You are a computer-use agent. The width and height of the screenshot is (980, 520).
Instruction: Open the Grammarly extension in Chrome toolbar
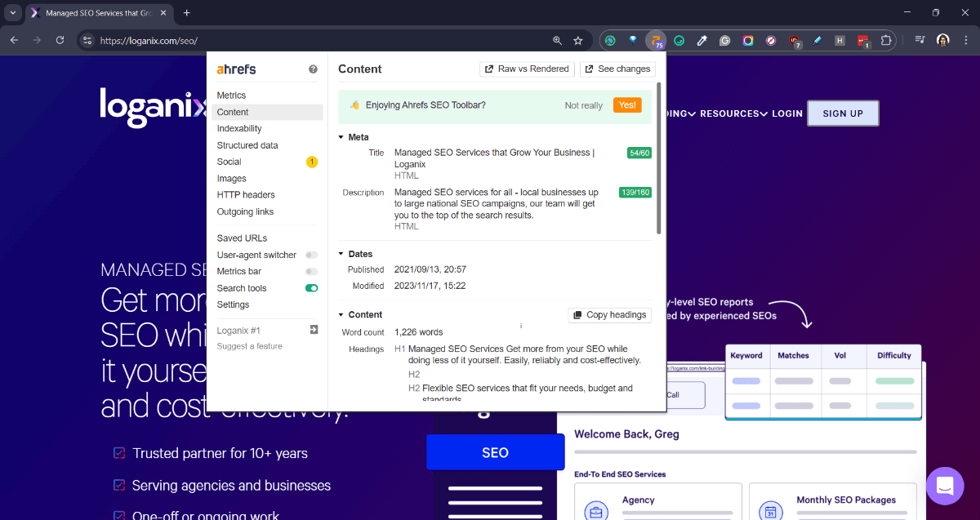pyautogui.click(x=679, y=40)
